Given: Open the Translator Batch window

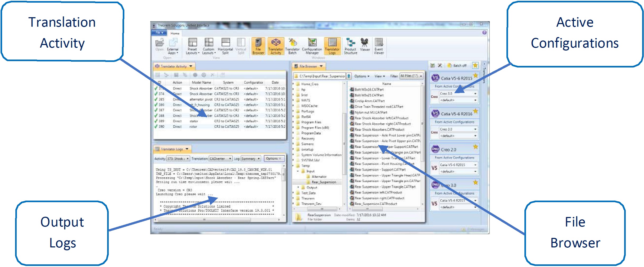Looking at the screenshot, I should click(292, 46).
